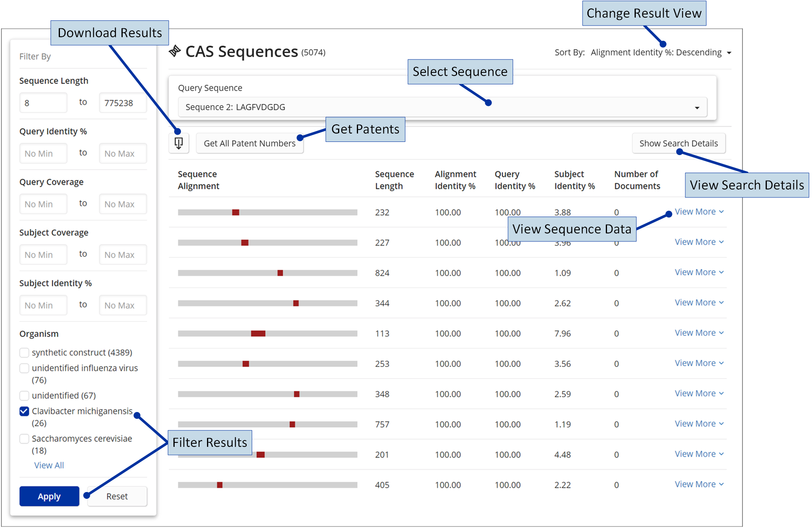Expand View More for length 757 row
The width and height of the screenshot is (812, 528).
click(699, 424)
